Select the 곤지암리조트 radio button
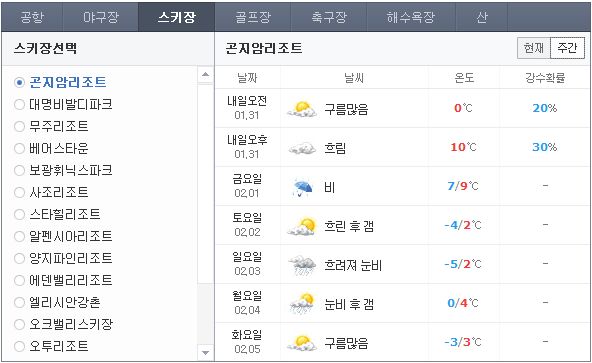592x363 pixels. coord(19,82)
